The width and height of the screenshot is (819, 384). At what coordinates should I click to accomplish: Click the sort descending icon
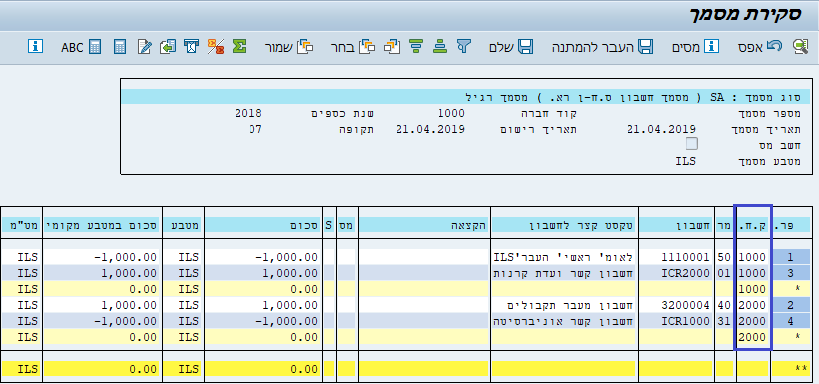pyautogui.click(x=416, y=46)
